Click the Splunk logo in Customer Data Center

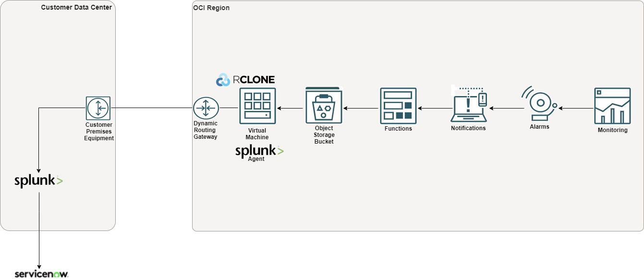coord(38,180)
